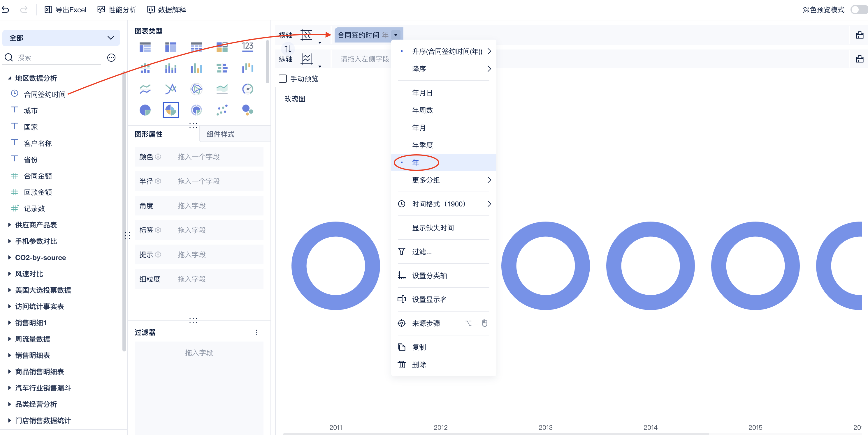Collapse the 地区数据分析 group
The width and height of the screenshot is (868, 435).
9,78
